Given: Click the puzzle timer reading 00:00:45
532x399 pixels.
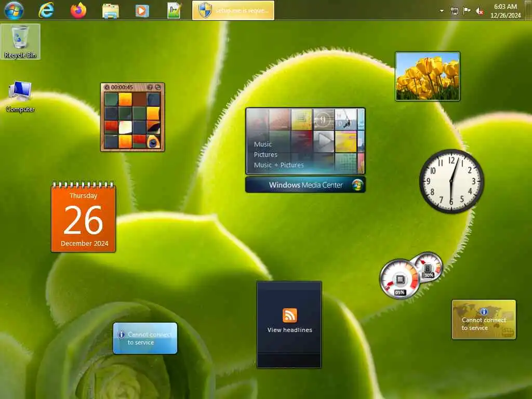Looking at the screenshot, I should click(x=122, y=87).
